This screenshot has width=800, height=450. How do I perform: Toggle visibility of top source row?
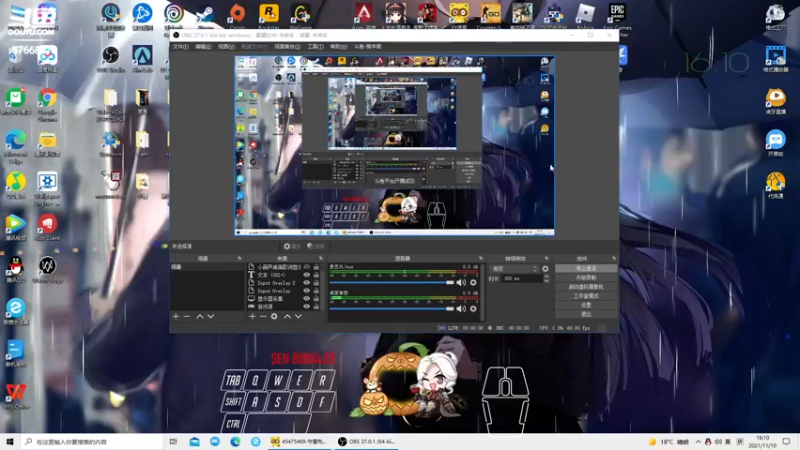click(x=307, y=267)
